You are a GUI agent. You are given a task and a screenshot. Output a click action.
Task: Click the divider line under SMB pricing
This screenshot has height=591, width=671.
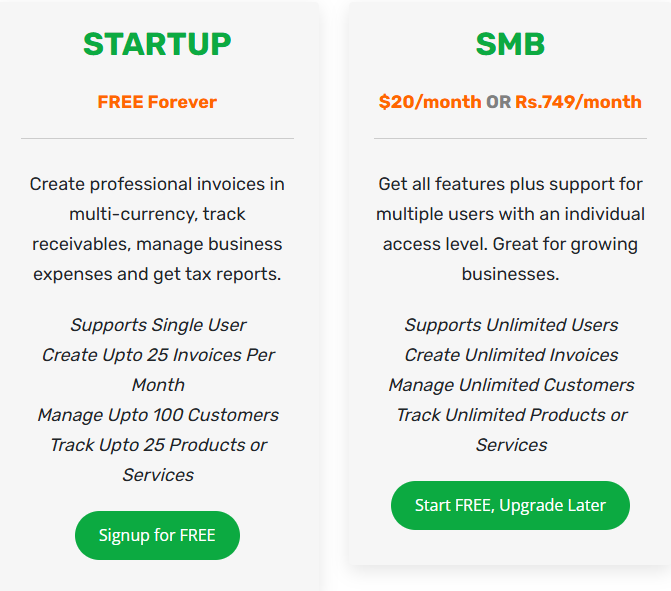tap(510, 138)
